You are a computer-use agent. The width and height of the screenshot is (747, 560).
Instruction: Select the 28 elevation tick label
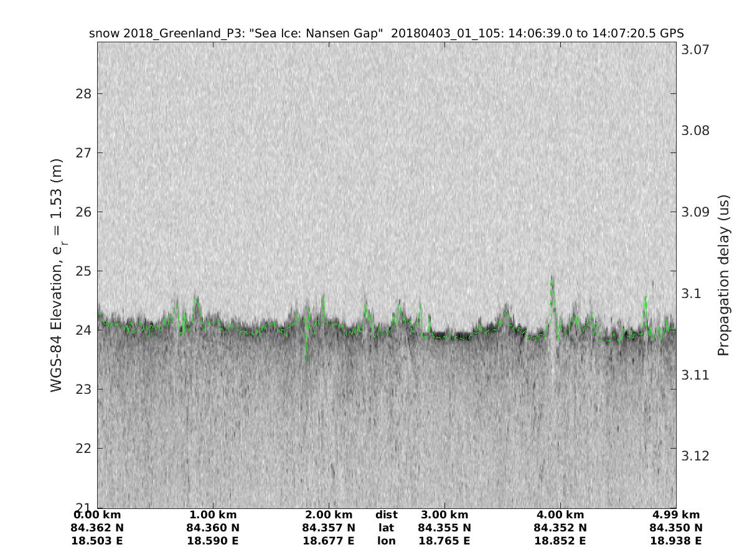point(83,94)
